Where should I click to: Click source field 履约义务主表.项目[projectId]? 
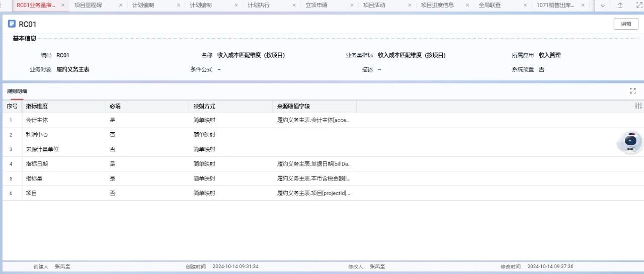tap(314, 193)
